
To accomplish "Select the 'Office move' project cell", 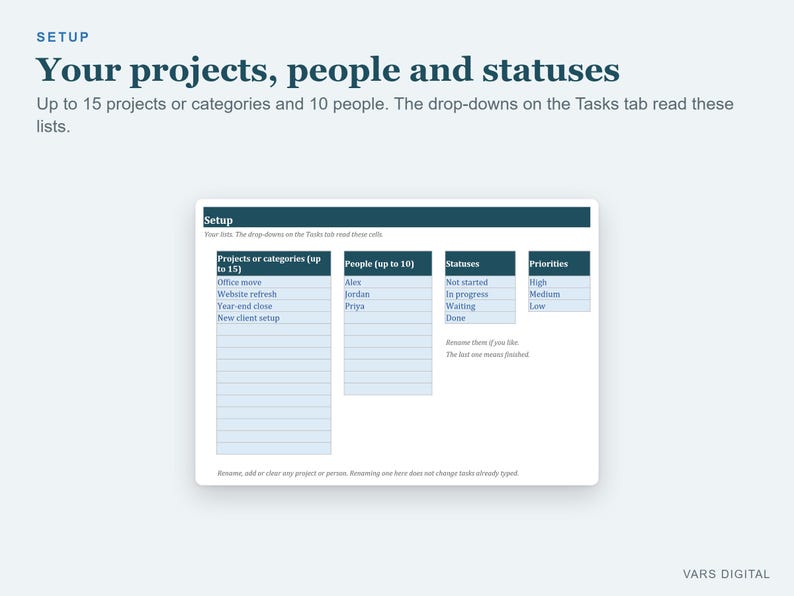I will click(x=273, y=282).
